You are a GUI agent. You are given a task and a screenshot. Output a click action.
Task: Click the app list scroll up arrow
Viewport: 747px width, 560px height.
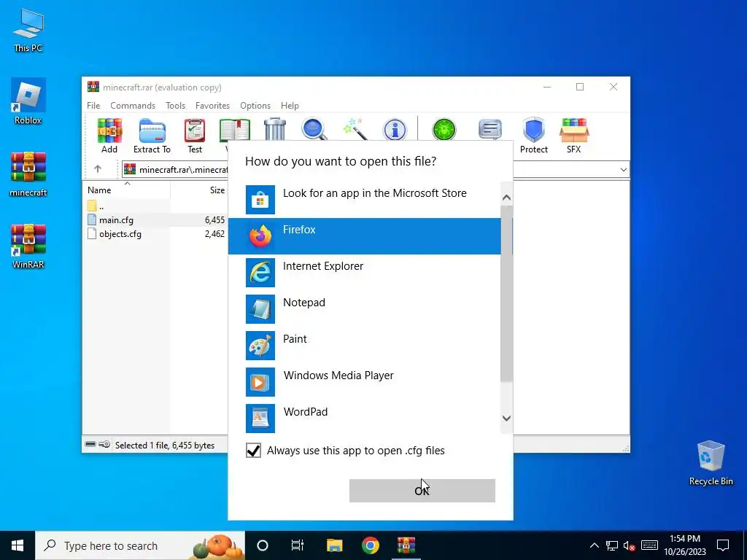click(507, 197)
